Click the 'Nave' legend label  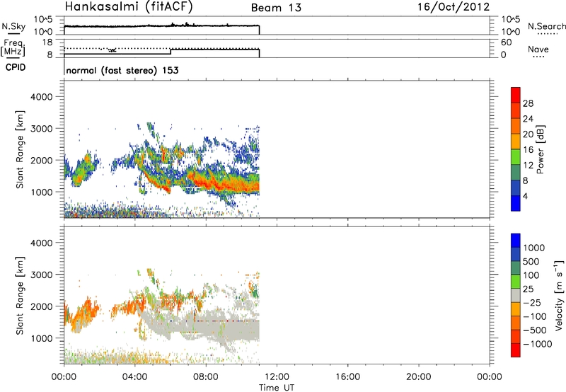pos(538,50)
